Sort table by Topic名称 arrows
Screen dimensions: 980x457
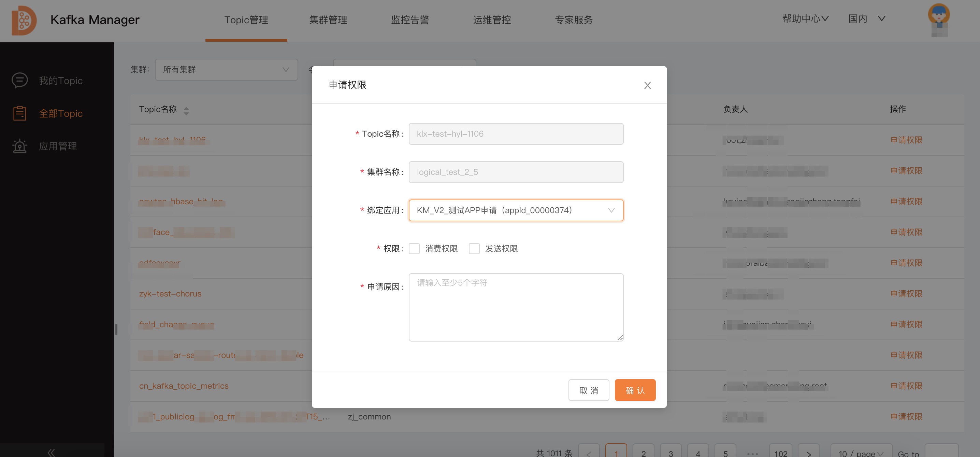click(186, 111)
